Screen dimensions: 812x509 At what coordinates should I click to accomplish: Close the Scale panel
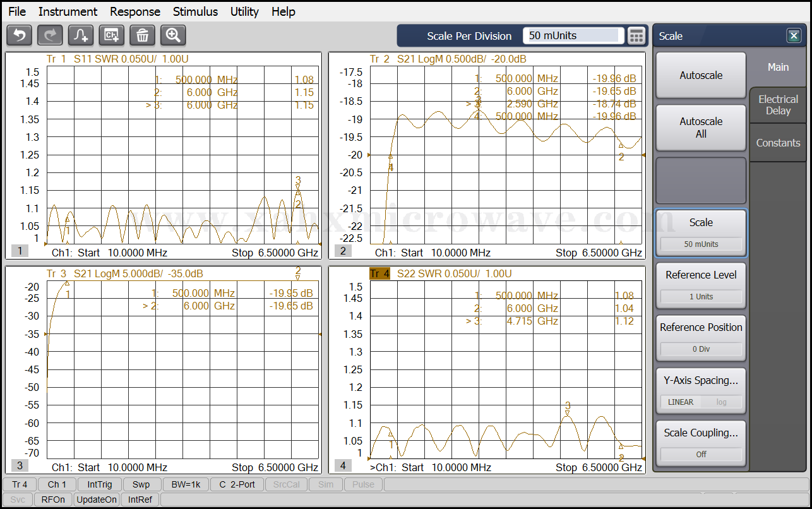(794, 36)
